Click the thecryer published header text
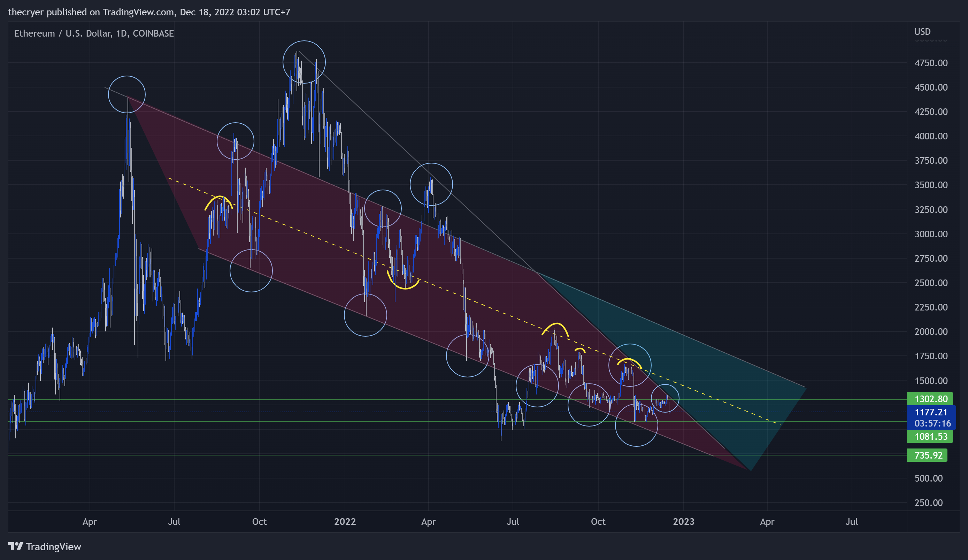 (149, 12)
